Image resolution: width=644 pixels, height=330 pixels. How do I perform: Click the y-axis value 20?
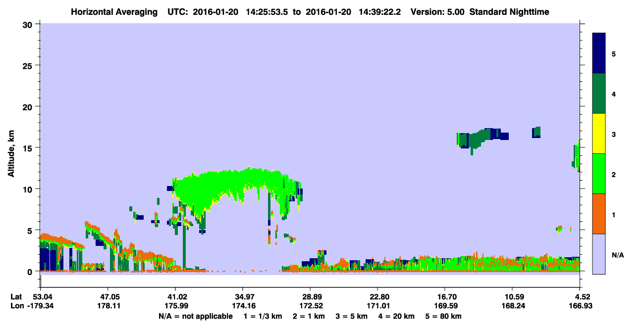point(28,107)
